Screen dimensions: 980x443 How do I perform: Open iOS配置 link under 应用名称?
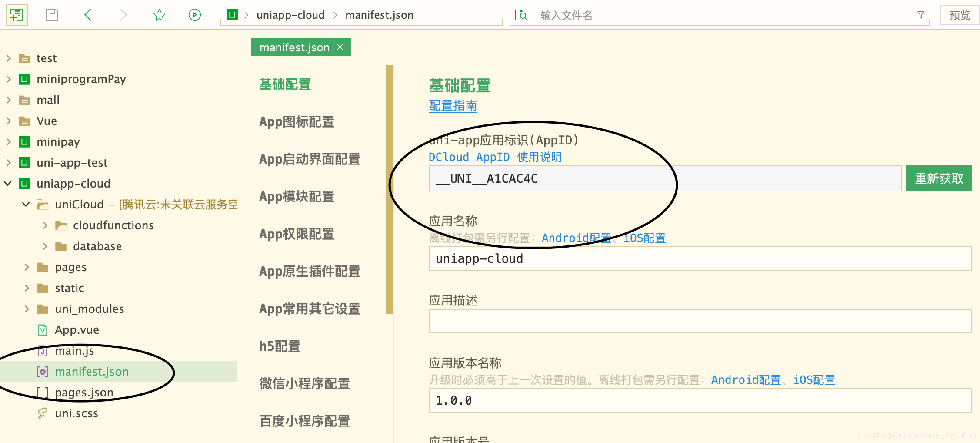click(644, 238)
